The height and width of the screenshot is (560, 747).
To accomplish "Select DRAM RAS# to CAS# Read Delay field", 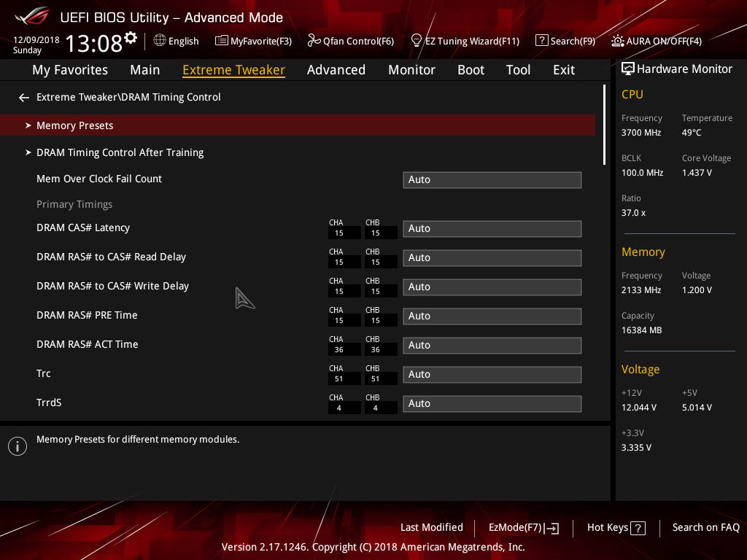I will (492, 257).
